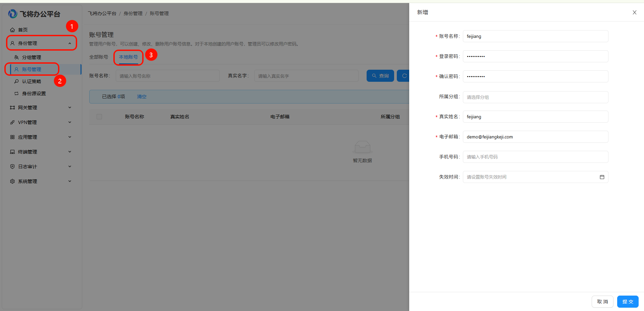
Task: Open 分组管理 in the sidebar
Action: point(32,57)
